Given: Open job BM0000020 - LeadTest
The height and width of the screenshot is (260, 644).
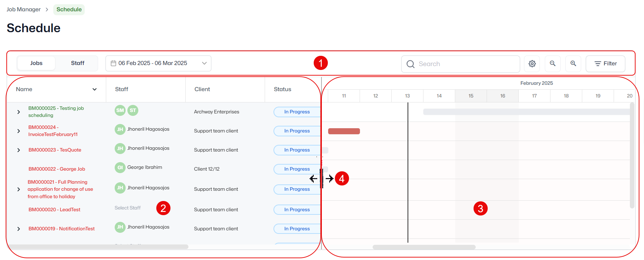Looking at the screenshot, I should [x=54, y=209].
